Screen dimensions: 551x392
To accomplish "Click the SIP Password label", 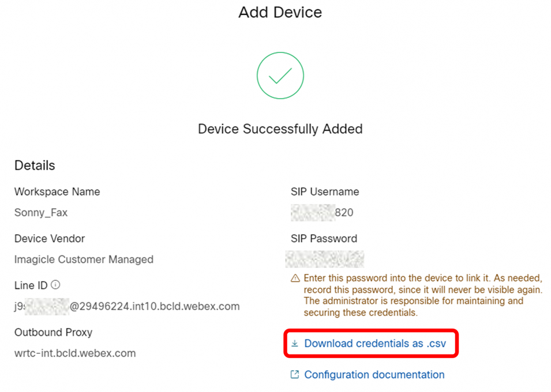I will [x=324, y=239].
